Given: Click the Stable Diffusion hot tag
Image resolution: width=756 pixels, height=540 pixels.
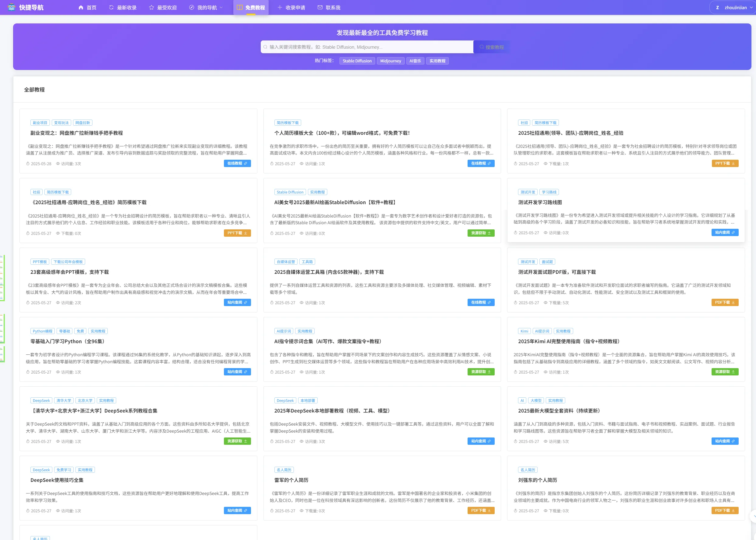Looking at the screenshot, I should click(357, 61).
